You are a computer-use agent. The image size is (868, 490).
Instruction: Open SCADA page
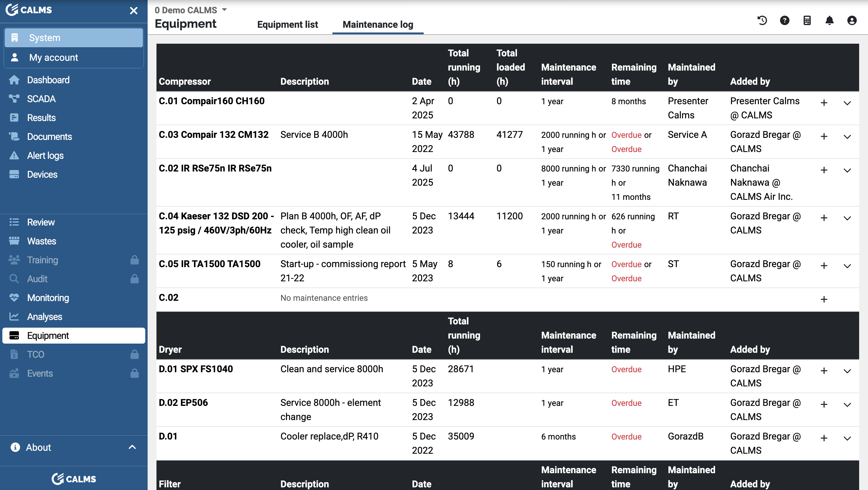coord(74,99)
